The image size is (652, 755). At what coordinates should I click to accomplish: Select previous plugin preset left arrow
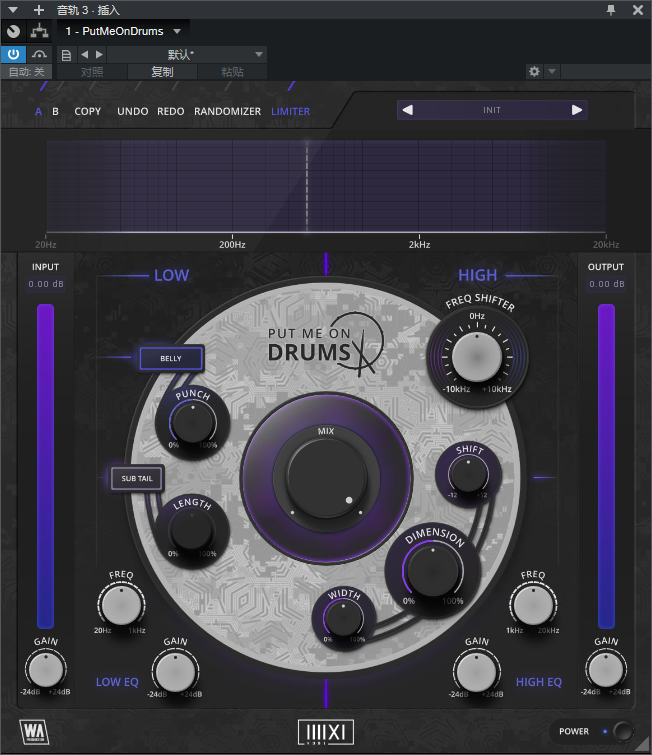pyautogui.click(x=408, y=110)
